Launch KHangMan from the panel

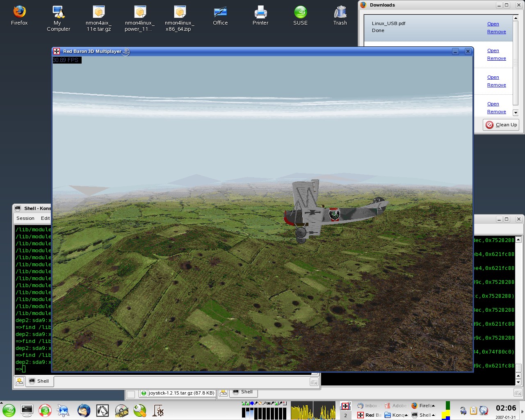tap(158, 410)
